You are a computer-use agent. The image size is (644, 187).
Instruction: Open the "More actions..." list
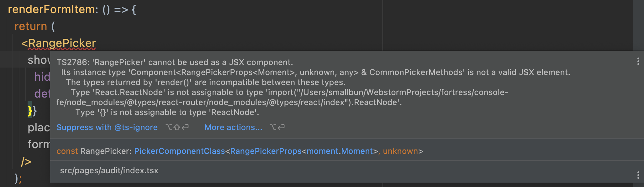click(x=233, y=127)
